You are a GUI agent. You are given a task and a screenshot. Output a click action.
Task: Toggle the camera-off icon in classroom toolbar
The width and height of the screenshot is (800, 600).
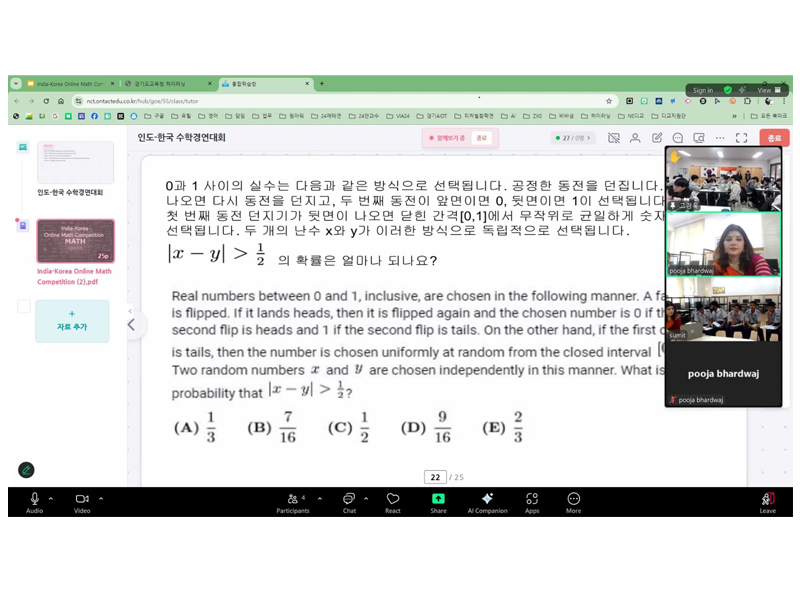tap(614, 138)
